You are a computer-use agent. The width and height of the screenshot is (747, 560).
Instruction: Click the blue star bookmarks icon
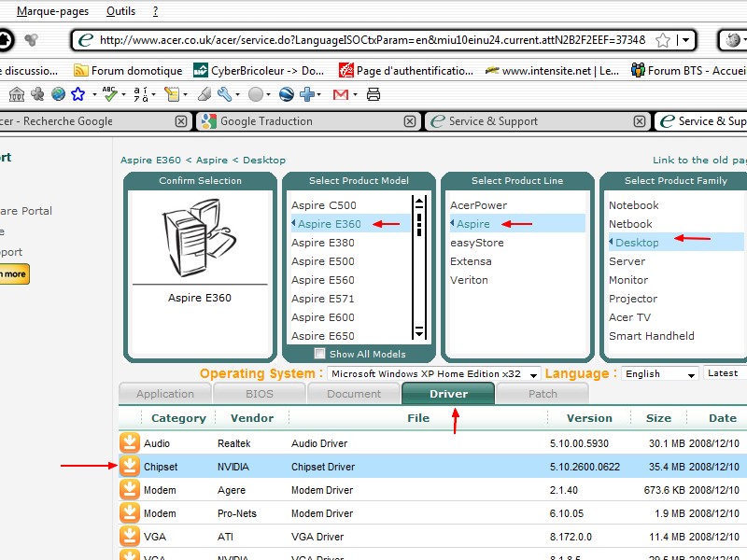point(78,94)
